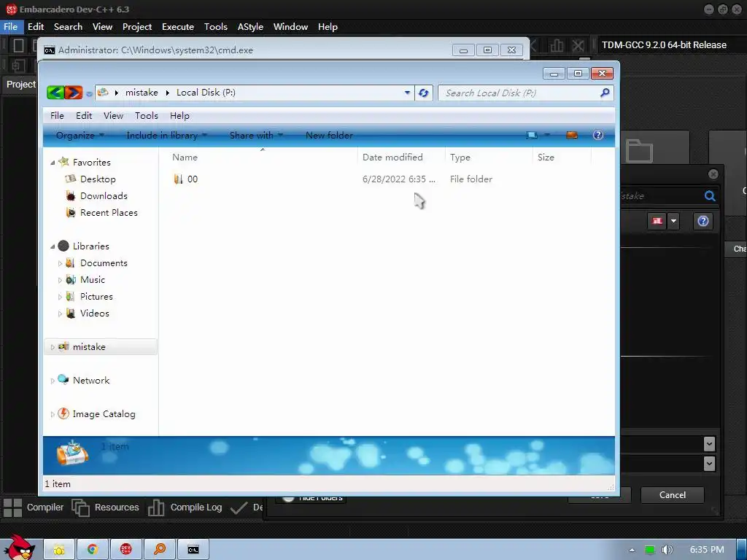Click the search icon in the dark dialog behind
The width and height of the screenshot is (747, 560).
tap(710, 195)
